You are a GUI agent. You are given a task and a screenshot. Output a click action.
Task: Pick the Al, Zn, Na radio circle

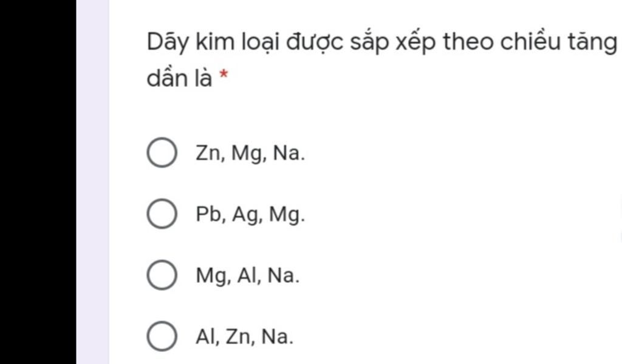point(162,336)
